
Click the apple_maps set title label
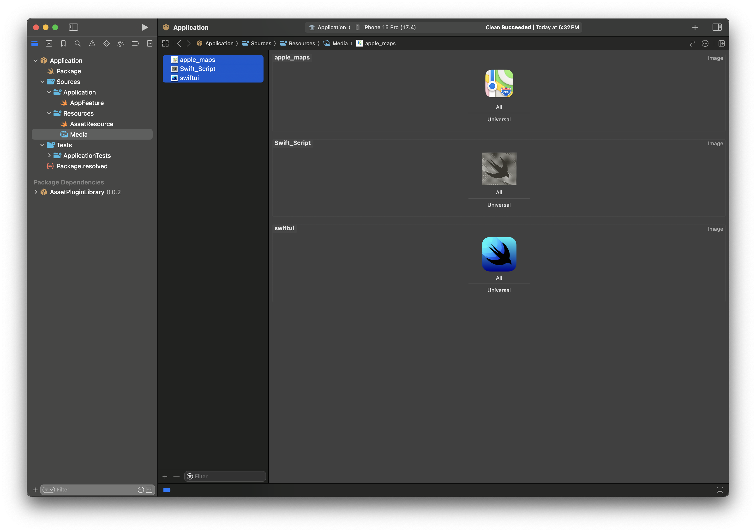coord(292,57)
